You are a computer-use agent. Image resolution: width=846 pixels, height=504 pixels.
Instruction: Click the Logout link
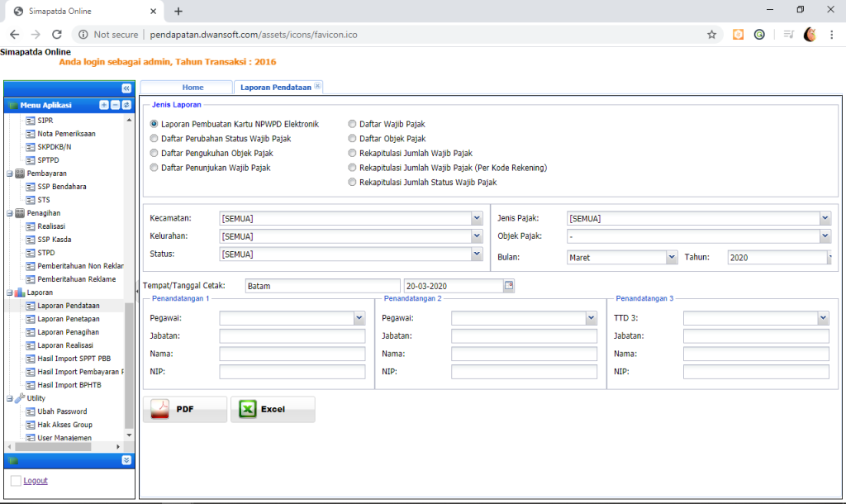click(36, 481)
